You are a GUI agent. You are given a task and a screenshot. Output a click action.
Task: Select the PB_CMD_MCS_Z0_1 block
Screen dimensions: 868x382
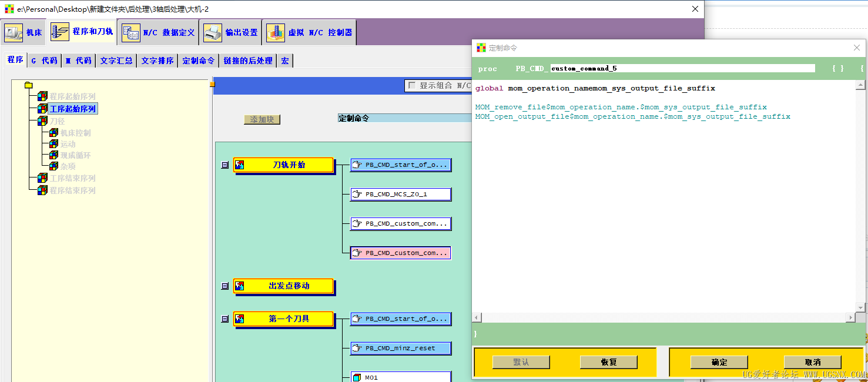pos(401,194)
